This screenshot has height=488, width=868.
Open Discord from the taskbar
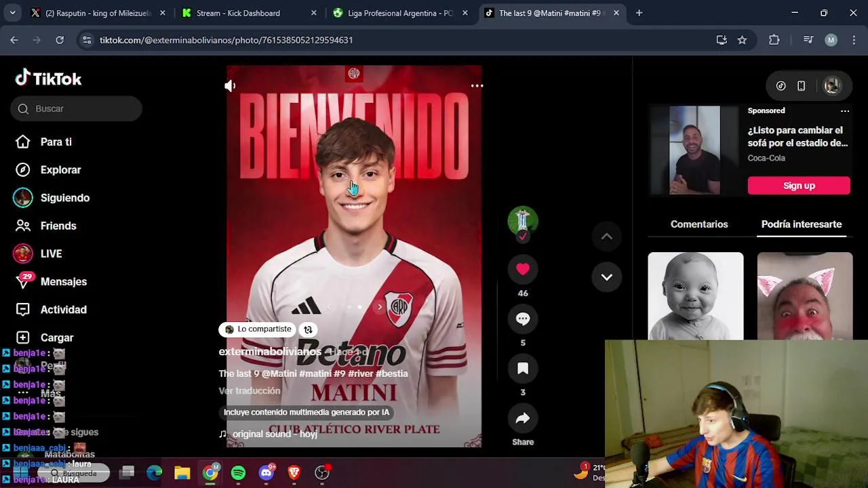click(267, 472)
